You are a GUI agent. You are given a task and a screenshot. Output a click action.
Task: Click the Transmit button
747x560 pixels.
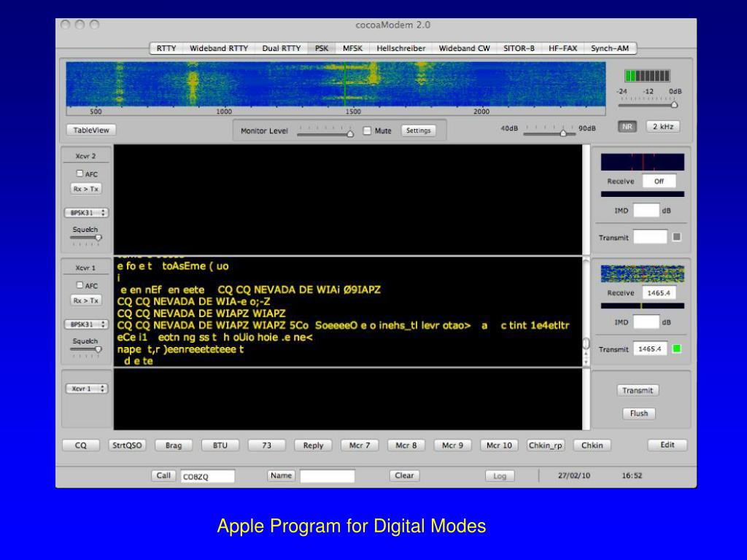(638, 391)
